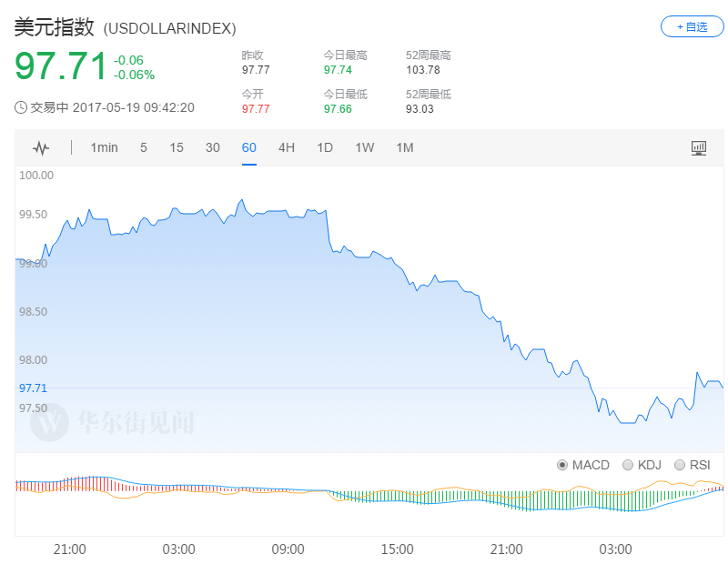Click the MACD histogram indicator panel
The width and height of the screenshot is (728, 574).
coord(364,496)
